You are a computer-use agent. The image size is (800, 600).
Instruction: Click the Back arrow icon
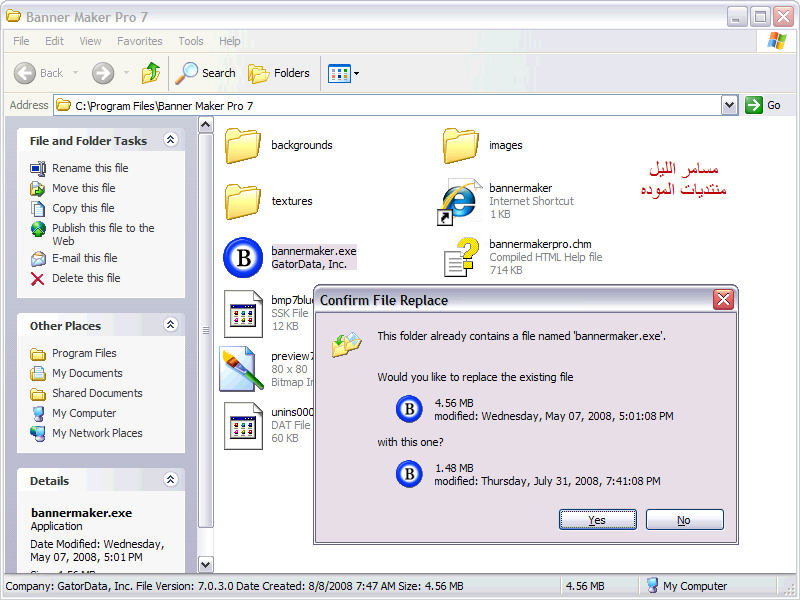coord(24,73)
